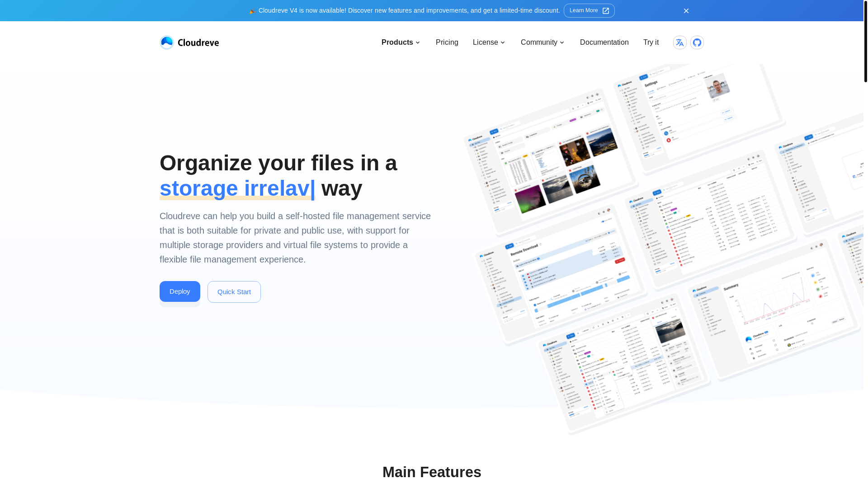This screenshot has height=488, width=868.
Task: Click the Settings screenshot thumbnail
Action: coord(699,118)
